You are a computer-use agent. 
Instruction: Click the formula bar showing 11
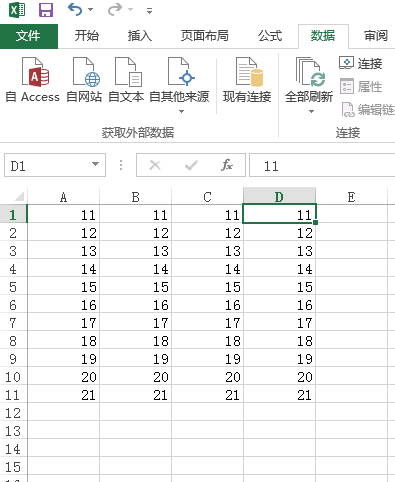pyautogui.click(x=322, y=166)
